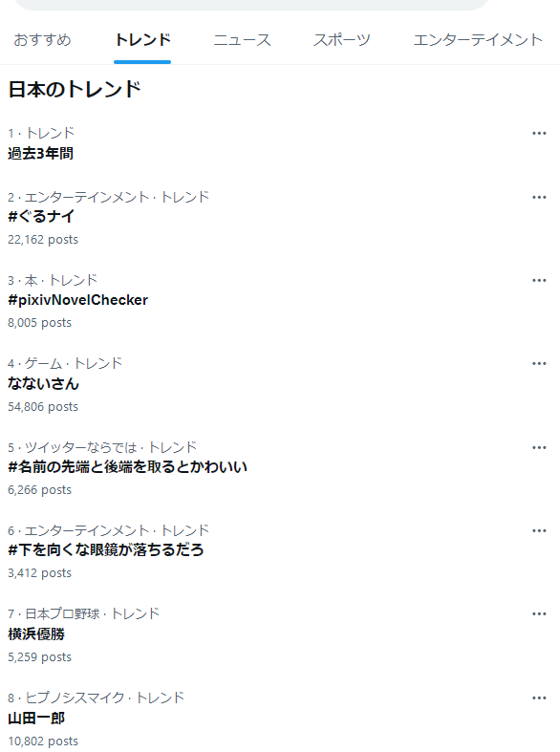
Task: Switch to エンターテイメント tab
Action: pos(478,40)
